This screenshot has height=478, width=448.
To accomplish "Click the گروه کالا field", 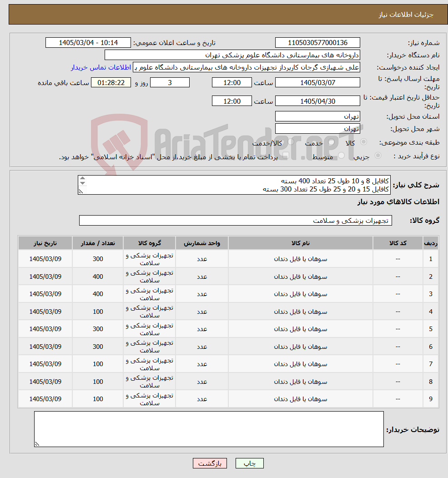I will [236, 221].
